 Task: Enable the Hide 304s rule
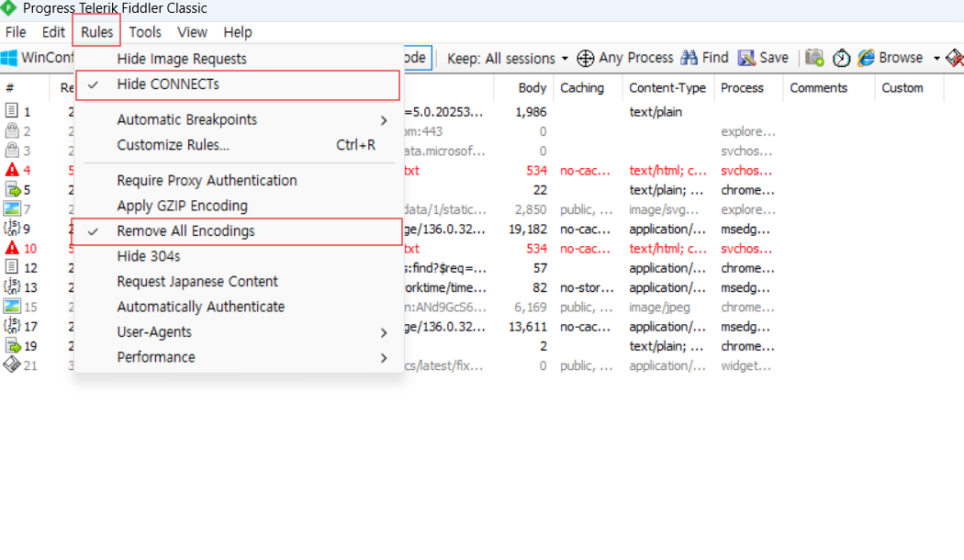pyautogui.click(x=239, y=256)
